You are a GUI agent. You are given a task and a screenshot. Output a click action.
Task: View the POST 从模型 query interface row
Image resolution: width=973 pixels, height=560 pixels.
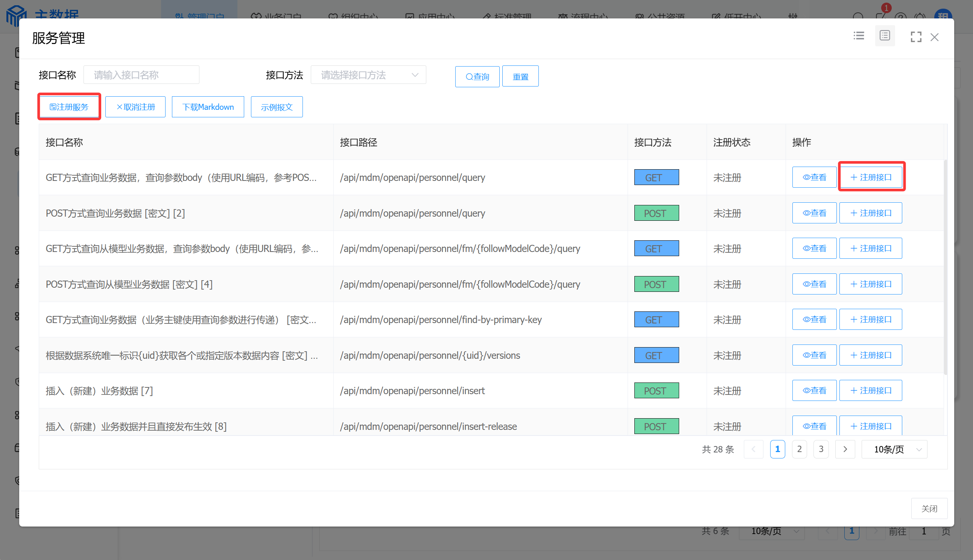pyautogui.click(x=814, y=284)
